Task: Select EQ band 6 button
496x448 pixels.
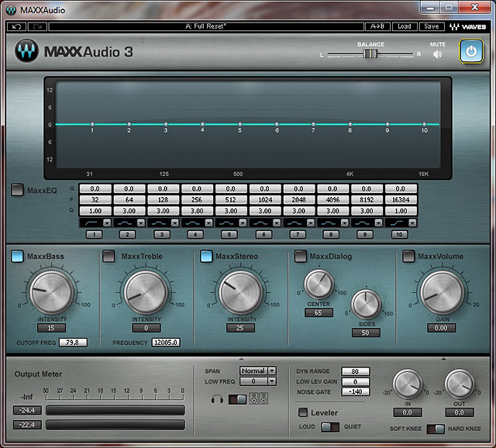Action: 263,234
